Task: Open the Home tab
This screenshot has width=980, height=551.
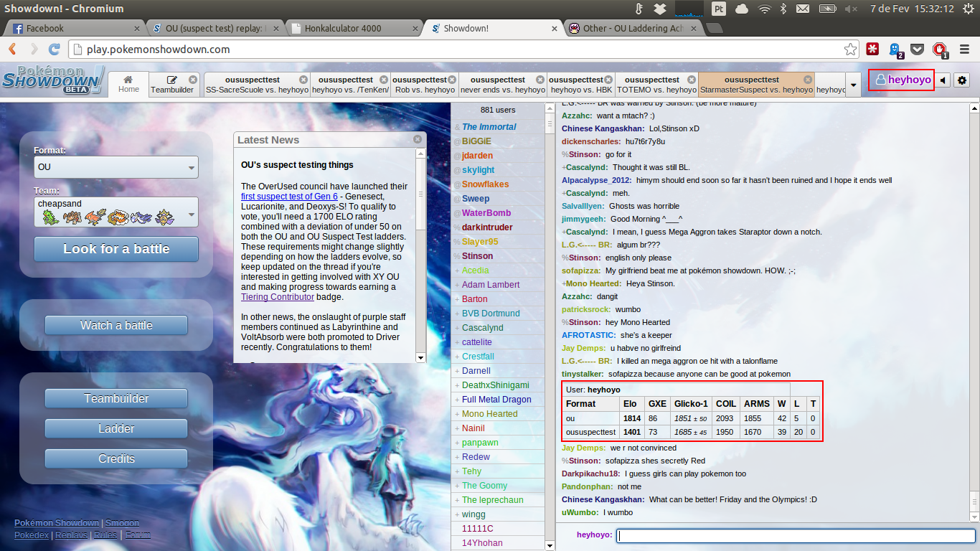Action: click(128, 84)
